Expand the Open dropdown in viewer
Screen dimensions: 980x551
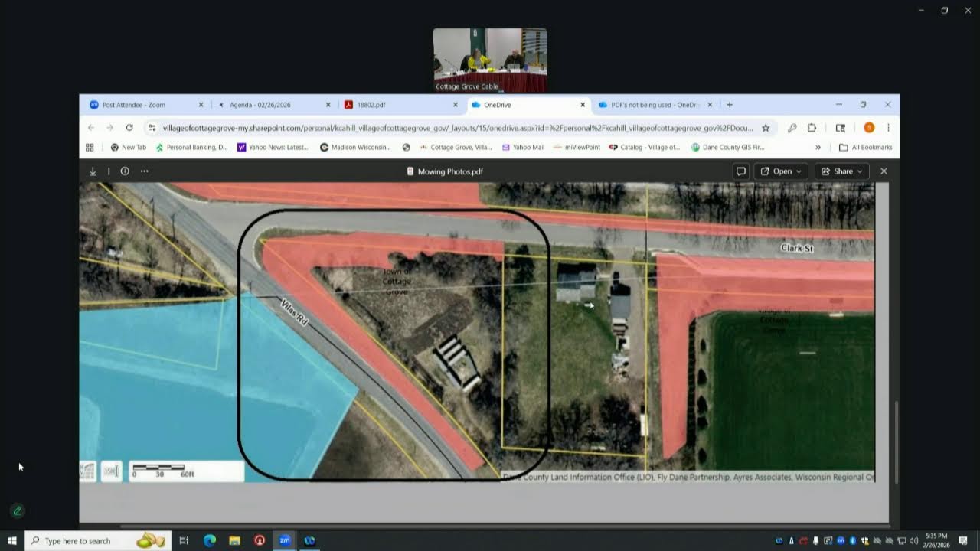[x=782, y=171]
